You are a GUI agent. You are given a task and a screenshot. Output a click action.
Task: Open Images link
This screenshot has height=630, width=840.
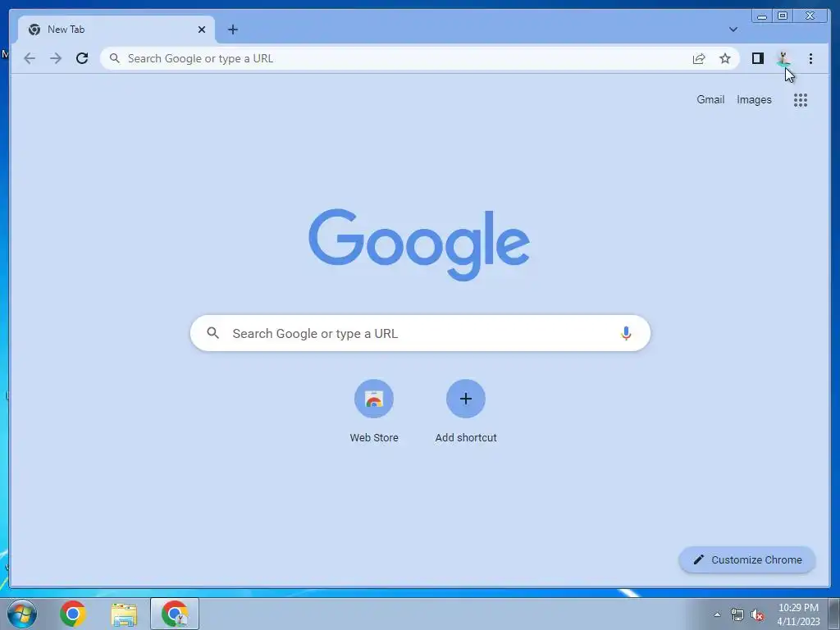754,99
